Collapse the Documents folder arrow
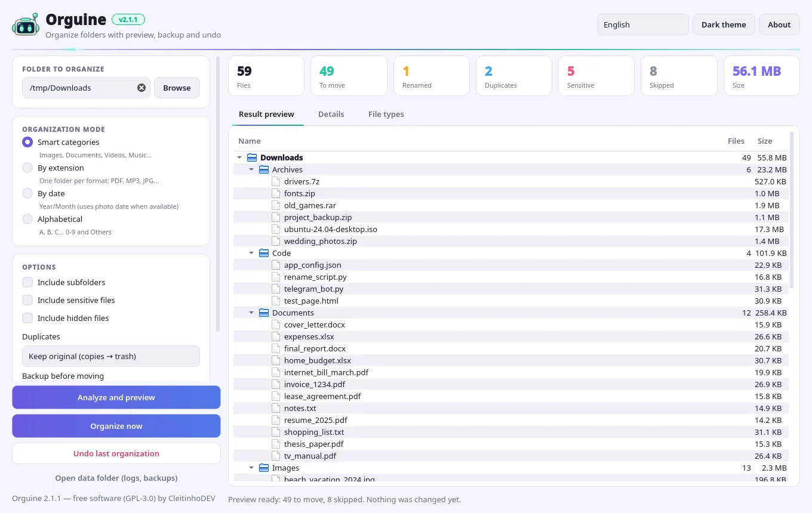 point(251,313)
